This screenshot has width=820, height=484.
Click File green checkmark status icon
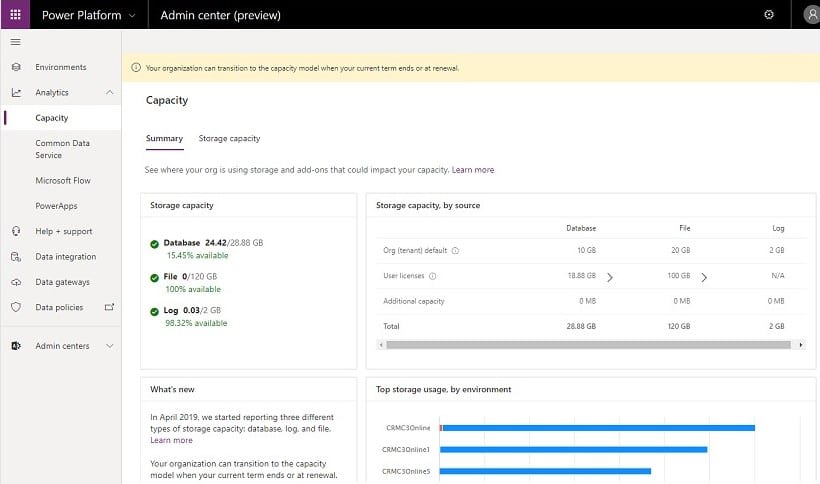coord(154,278)
